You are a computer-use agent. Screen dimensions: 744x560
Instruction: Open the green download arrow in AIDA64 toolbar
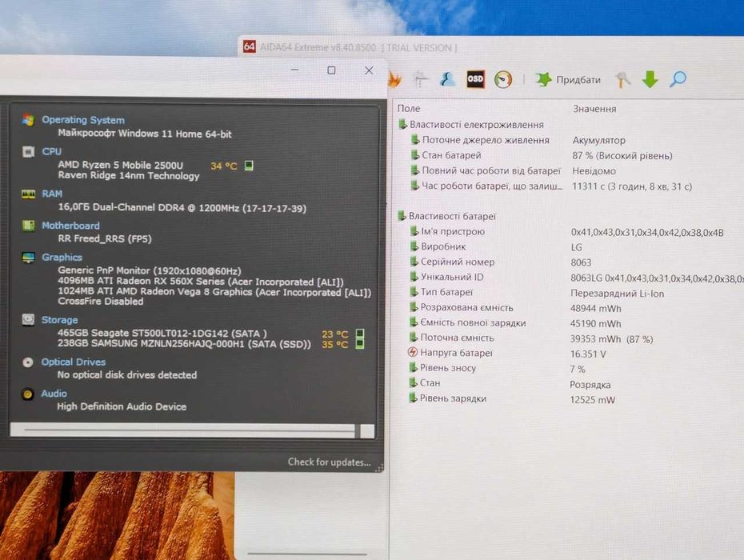click(650, 79)
